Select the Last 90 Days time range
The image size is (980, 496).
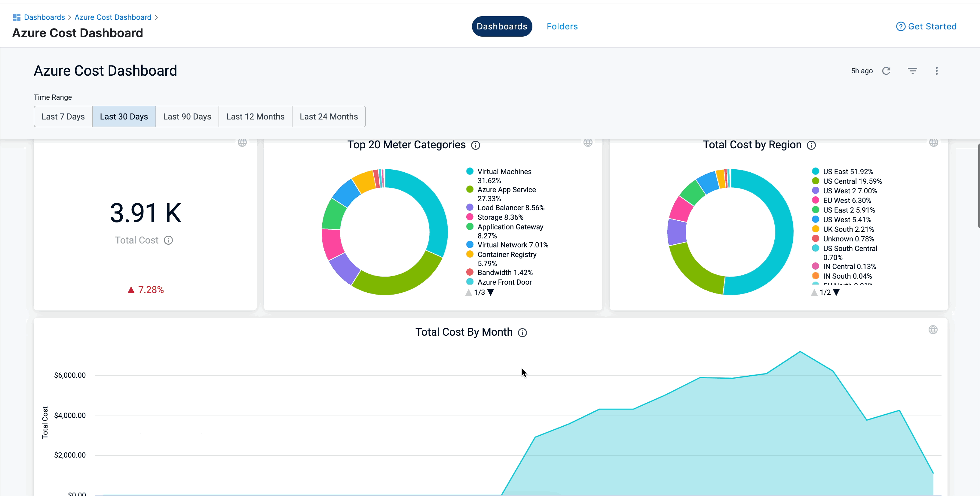pyautogui.click(x=187, y=117)
